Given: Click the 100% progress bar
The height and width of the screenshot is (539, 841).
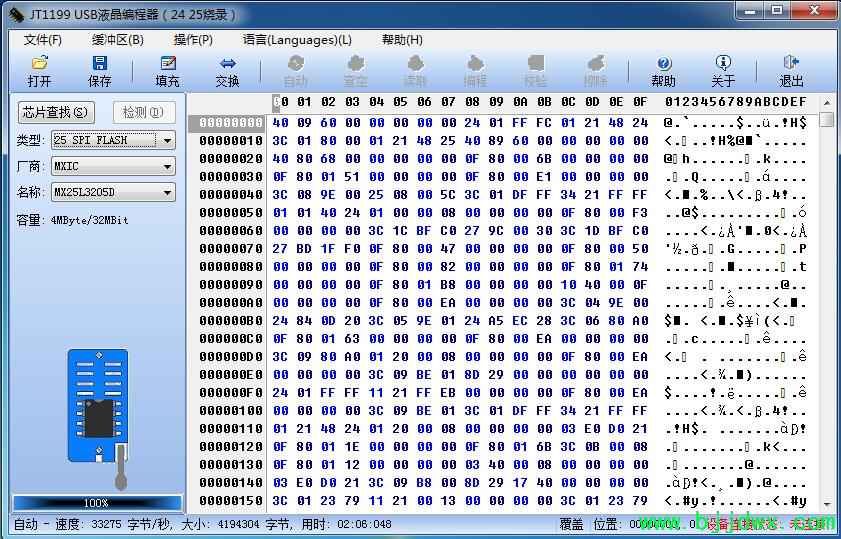Looking at the screenshot, I should [x=97, y=503].
